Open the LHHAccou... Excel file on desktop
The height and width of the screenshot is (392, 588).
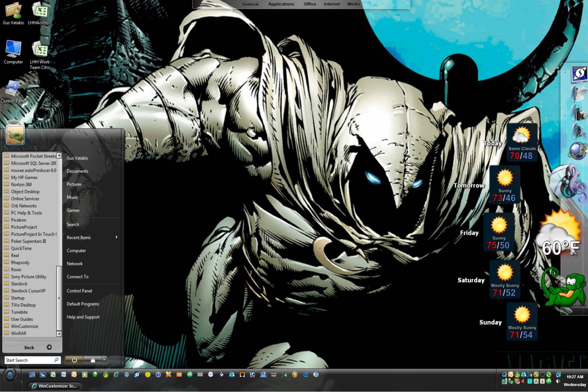click(x=40, y=13)
